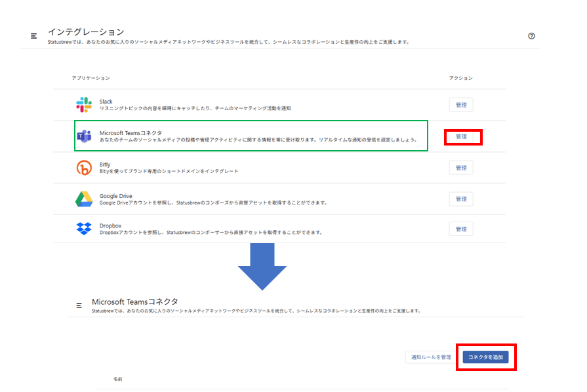Image resolution: width=587 pixels, height=392 pixels.
Task: Click 管理 button for Bitly
Action: (461, 168)
